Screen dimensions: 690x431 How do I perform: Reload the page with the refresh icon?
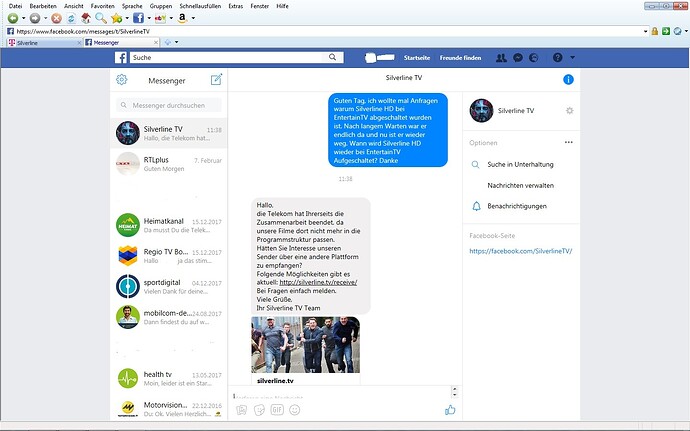click(x=71, y=18)
